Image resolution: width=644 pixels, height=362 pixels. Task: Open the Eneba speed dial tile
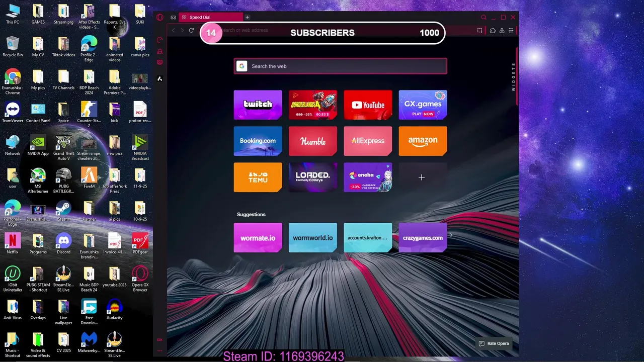point(368,177)
